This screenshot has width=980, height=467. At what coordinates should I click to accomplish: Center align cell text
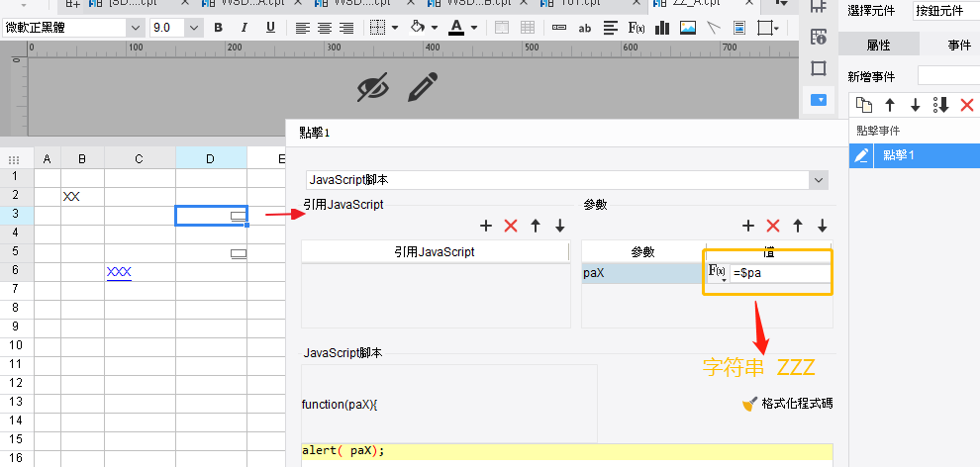tap(325, 28)
